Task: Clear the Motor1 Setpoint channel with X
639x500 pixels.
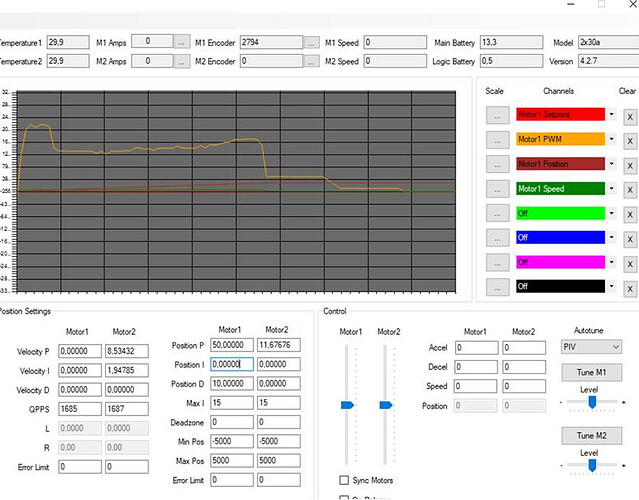Action: point(629,115)
